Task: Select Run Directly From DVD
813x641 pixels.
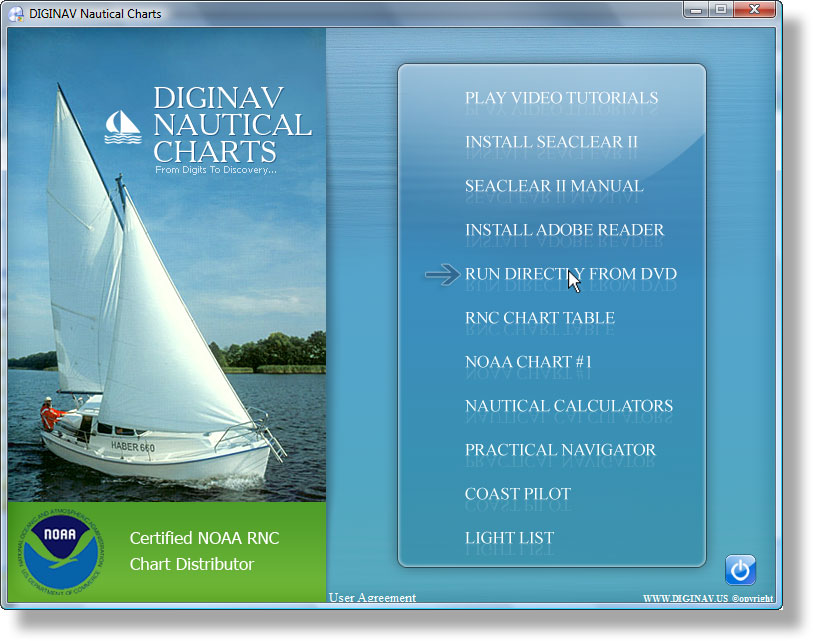Action: pyautogui.click(x=571, y=274)
